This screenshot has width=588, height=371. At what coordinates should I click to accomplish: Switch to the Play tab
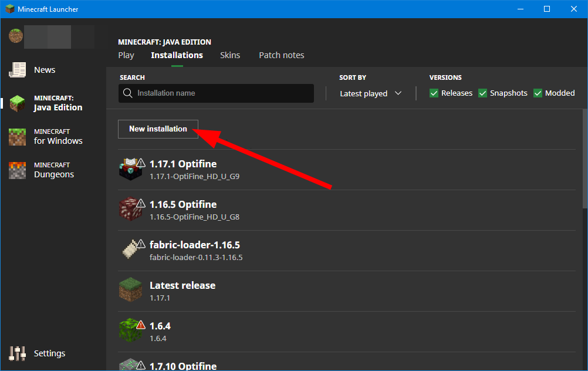pyautogui.click(x=126, y=55)
